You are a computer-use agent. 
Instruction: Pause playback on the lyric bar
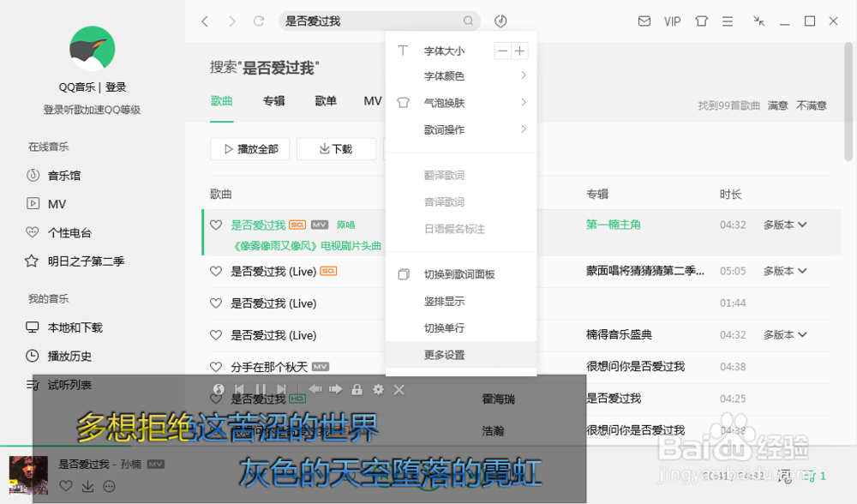[x=261, y=389]
